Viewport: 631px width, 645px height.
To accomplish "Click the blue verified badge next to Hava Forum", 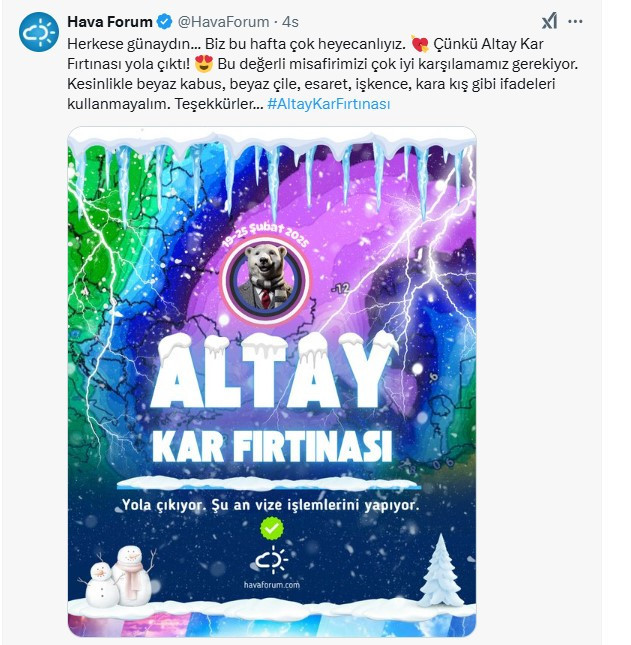I will [165, 21].
